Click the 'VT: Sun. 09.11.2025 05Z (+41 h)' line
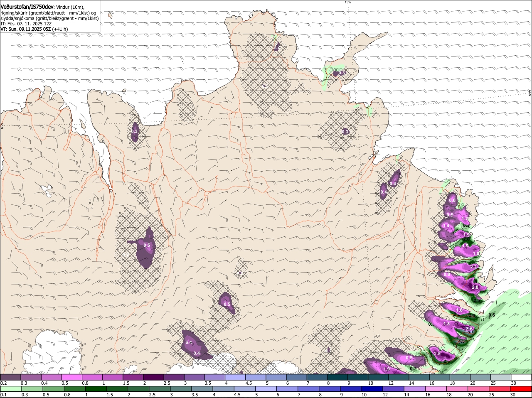This screenshot has height=398, width=532. (x=34, y=29)
